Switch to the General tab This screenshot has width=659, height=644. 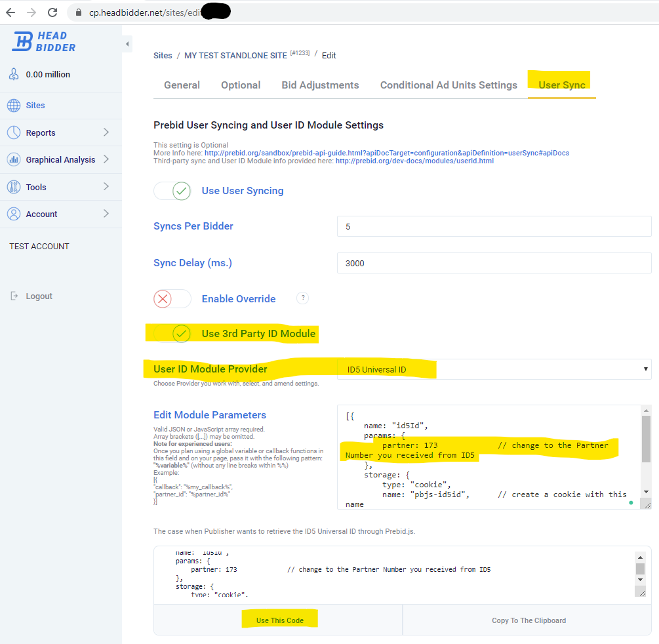[182, 85]
